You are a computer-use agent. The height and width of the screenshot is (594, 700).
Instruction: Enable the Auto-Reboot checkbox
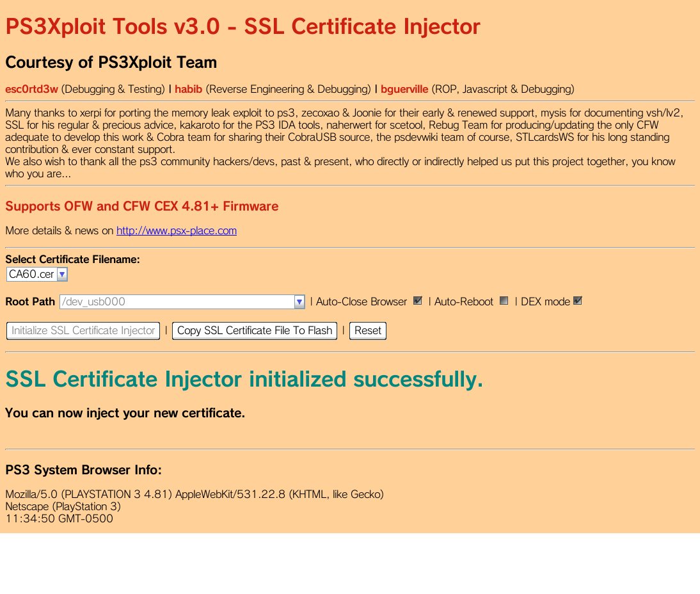[x=504, y=301]
